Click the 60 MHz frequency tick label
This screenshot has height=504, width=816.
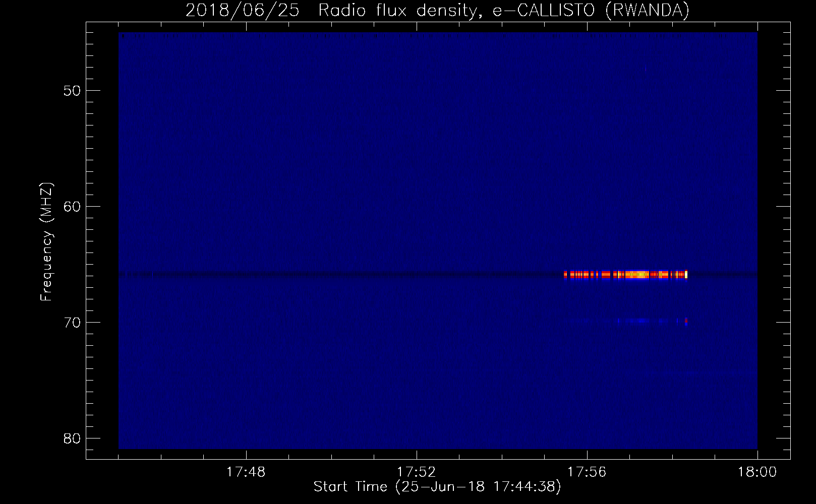pos(73,207)
